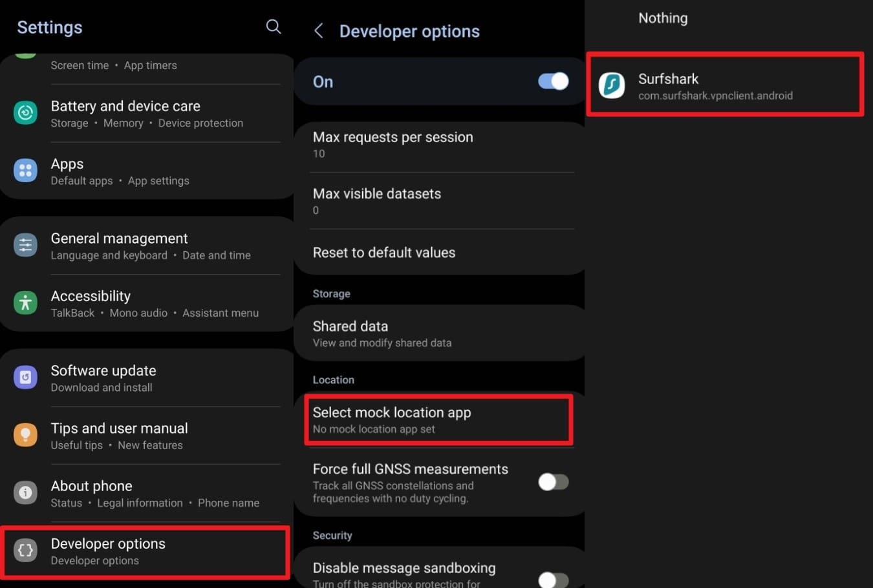Tap the Battery and device care icon
873x588 pixels.
click(26, 113)
